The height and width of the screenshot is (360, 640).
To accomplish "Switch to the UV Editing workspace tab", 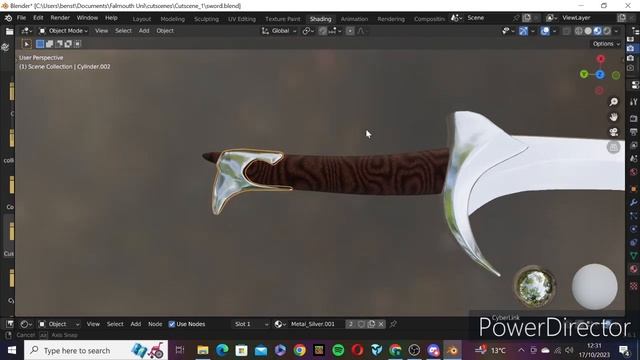I will pos(242,19).
